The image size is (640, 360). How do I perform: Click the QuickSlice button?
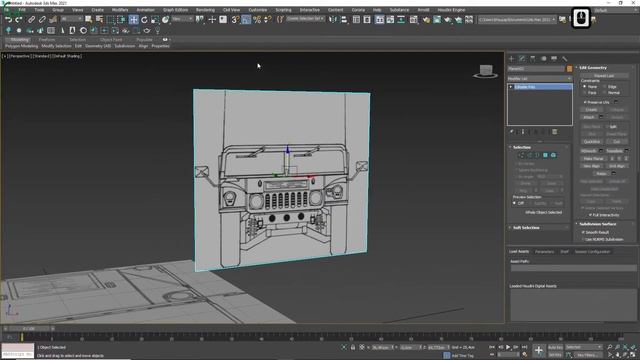[x=592, y=142]
